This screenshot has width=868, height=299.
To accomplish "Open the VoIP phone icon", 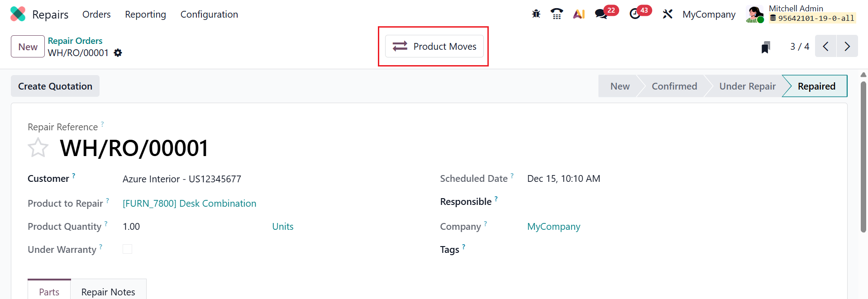I will coord(557,14).
